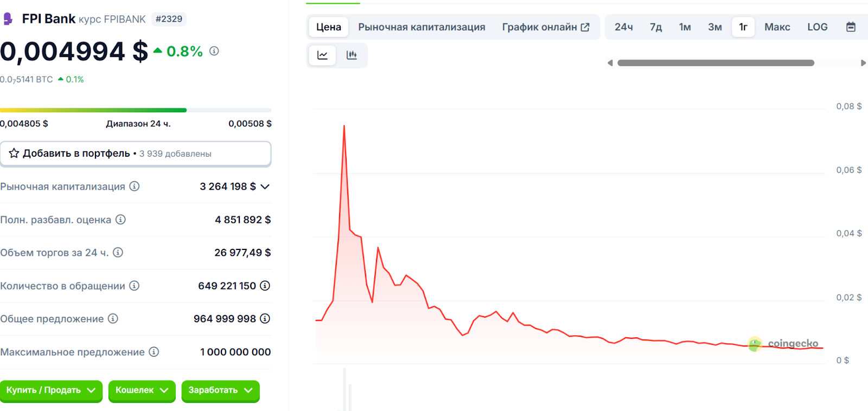Open the calendar date range picker icon
This screenshot has height=411, width=868.
click(851, 27)
